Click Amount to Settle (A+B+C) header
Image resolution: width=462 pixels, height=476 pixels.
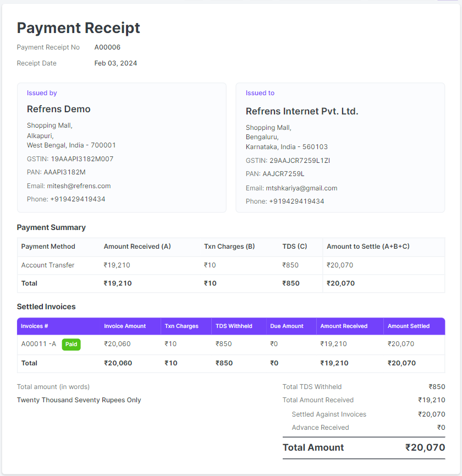[x=368, y=246]
